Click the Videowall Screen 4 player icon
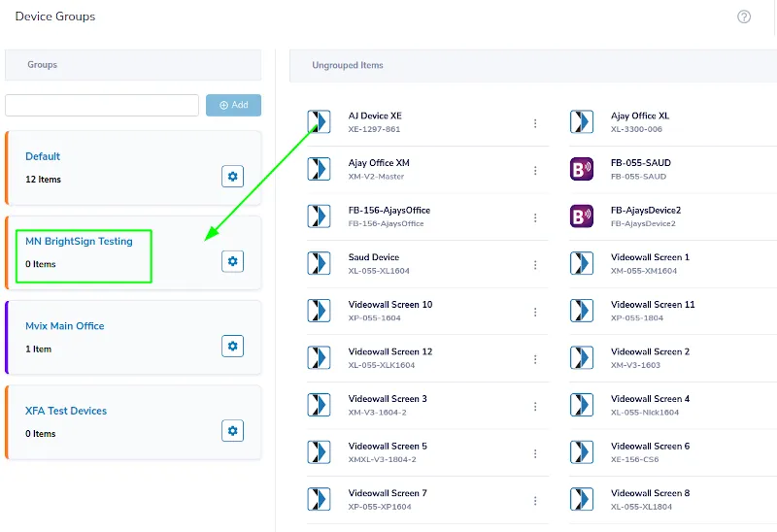This screenshot has width=777, height=532. (x=581, y=405)
